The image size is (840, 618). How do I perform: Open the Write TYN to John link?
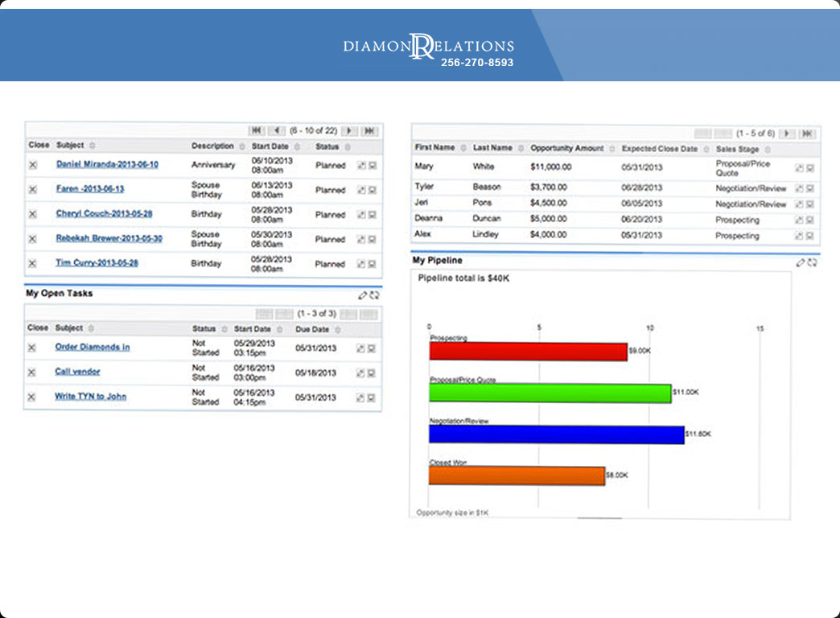[91, 396]
